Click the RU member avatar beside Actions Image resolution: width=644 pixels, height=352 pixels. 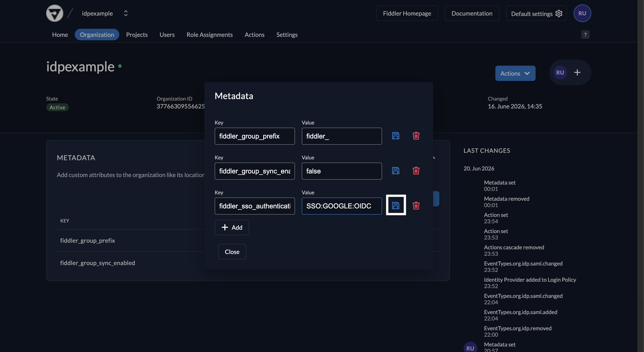(560, 72)
